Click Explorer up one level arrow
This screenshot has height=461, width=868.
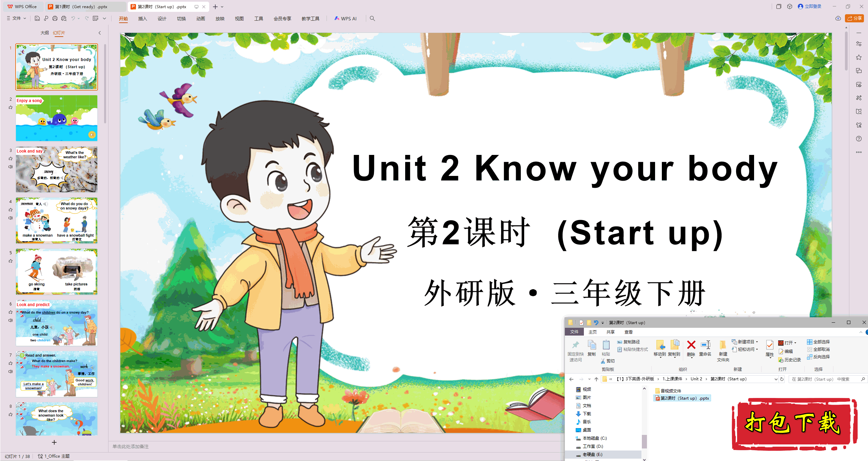pyautogui.click(x=596, y=379)
